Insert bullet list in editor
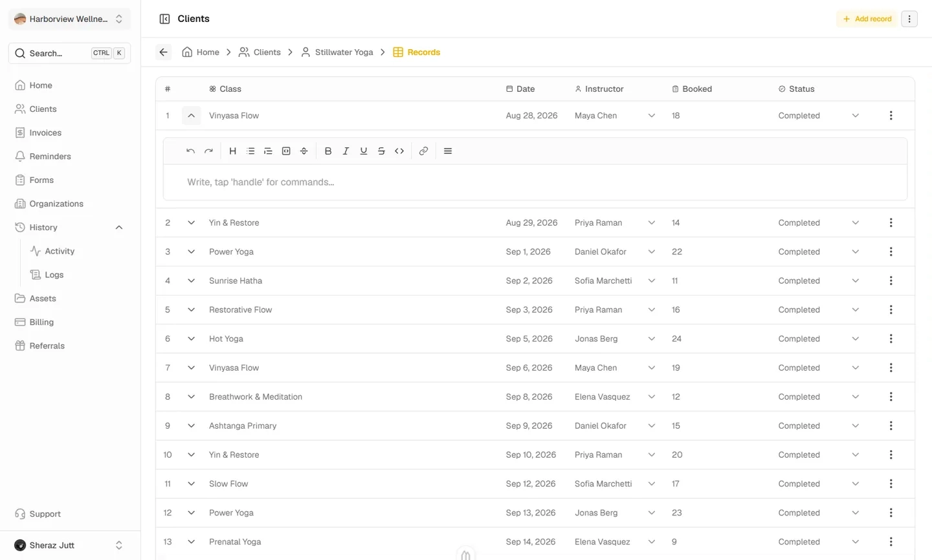932x560 pixels. (x=250, y=151)
